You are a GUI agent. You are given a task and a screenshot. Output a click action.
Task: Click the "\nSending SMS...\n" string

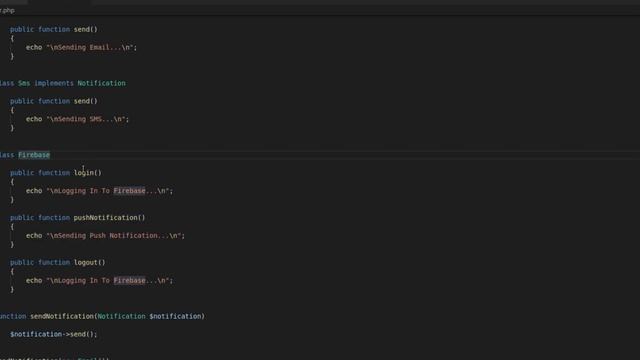[x=87, y=119]
